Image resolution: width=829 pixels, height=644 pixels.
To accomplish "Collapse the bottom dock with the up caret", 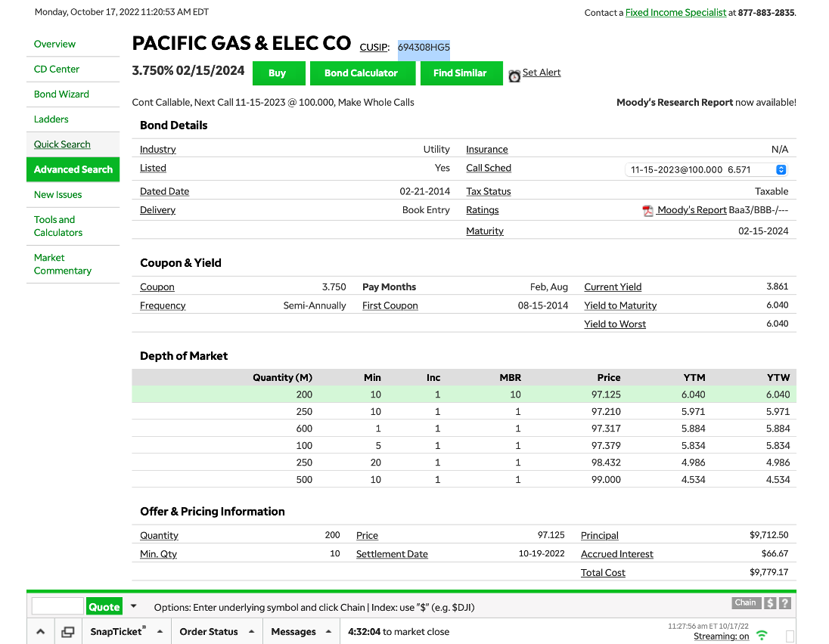I will coord(41,632).
